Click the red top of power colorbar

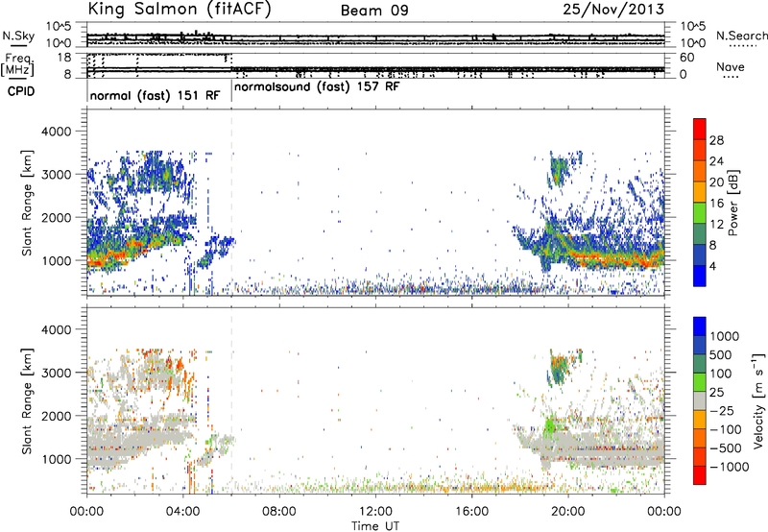click(700, 129)
